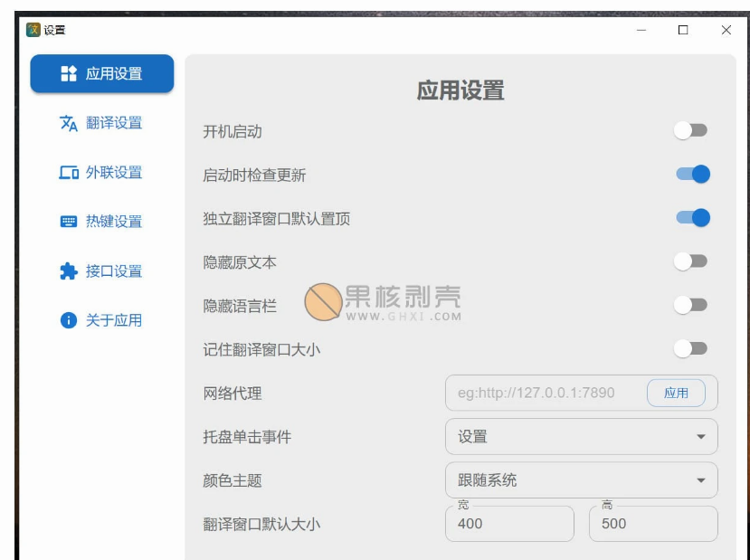Click the 网络代理 label
This screenshot has height=560, width=750.
click(233, 394)
